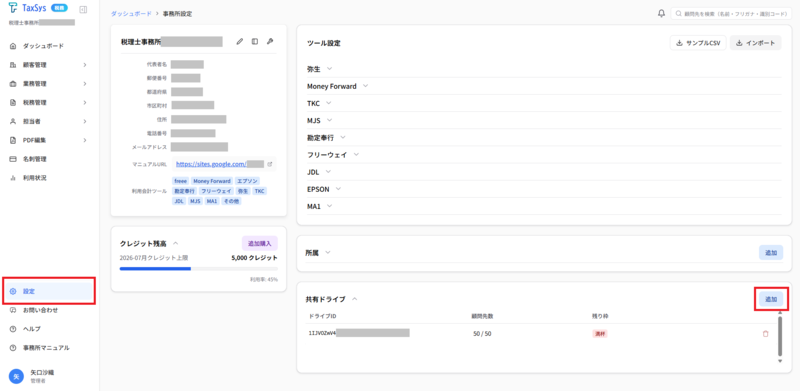Click the TaxSys logo icon
This screenshot has height=391, width=800.
[13, 9]
